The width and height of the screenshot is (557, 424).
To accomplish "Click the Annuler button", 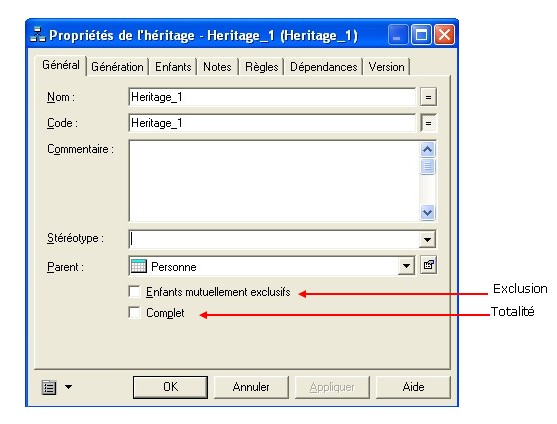I will click(251, 387).
